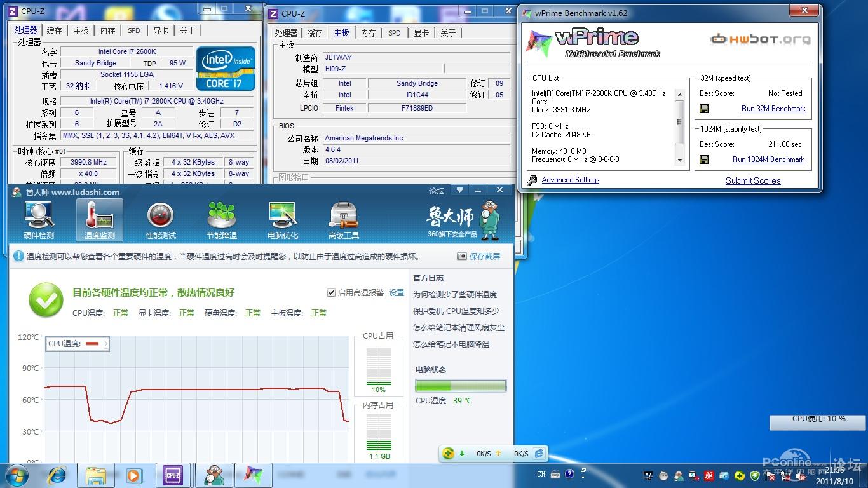This screenshot has height=488, width=868.
Task: Select 关于 tab in right CPU-Z window
Action: (448, 33)
